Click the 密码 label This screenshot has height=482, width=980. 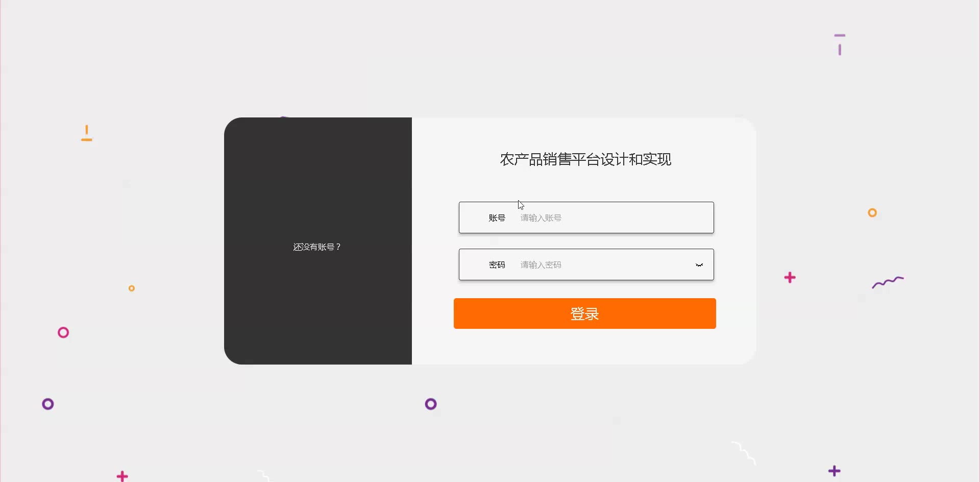pyautogui.click(x=497, y=265)
